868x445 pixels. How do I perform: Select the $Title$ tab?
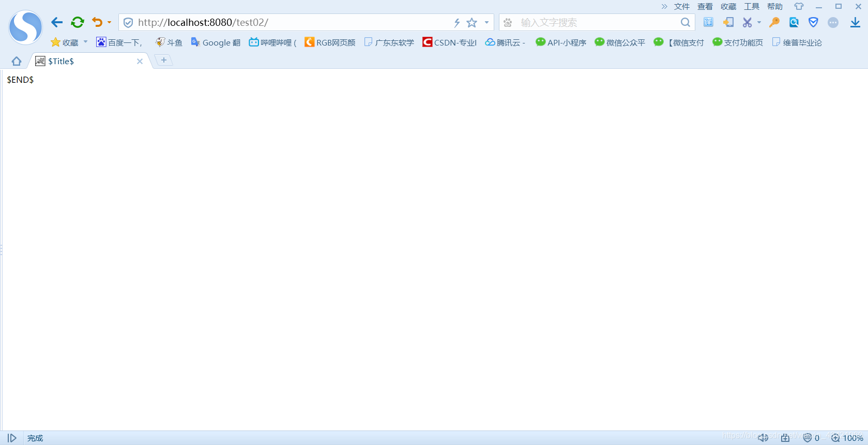click(x=88, y=61)
